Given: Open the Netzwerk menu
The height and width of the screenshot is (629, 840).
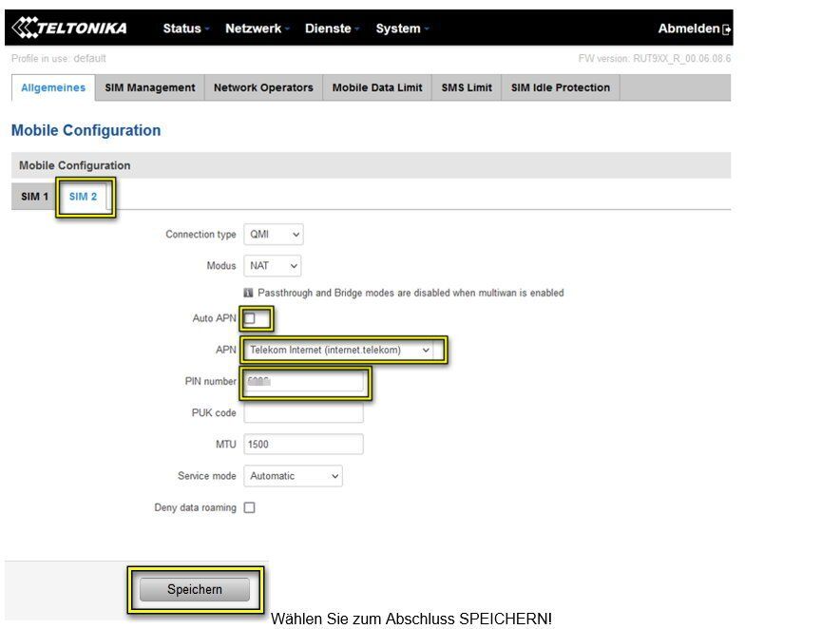Looking at the screenshot, I should coord(257,29).
